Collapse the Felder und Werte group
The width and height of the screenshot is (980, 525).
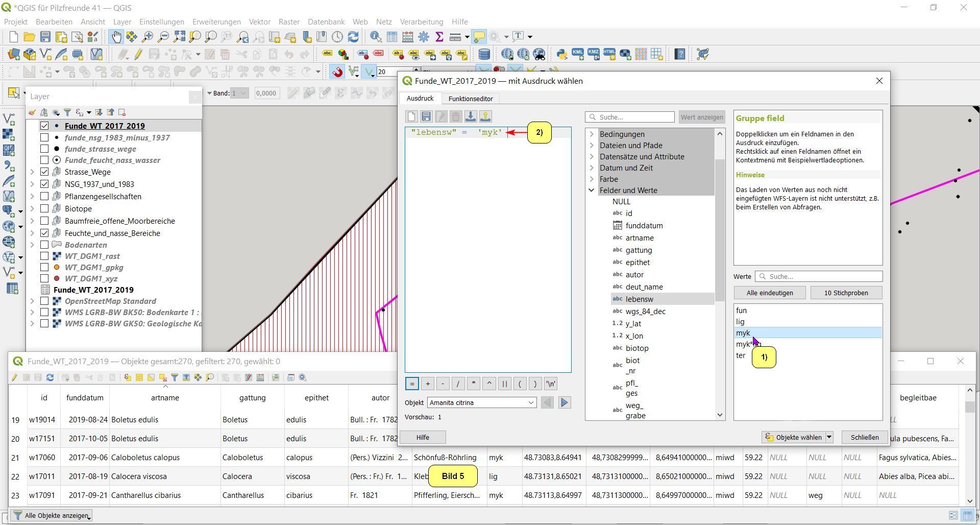click(592, 190)
